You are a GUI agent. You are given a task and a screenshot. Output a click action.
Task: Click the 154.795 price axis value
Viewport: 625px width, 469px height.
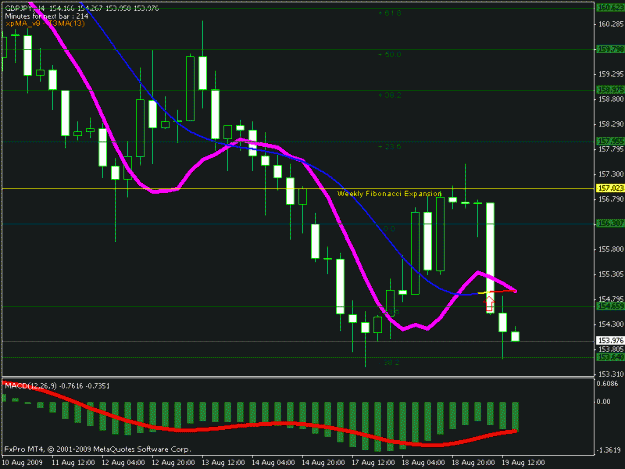(x=611, y=299)
